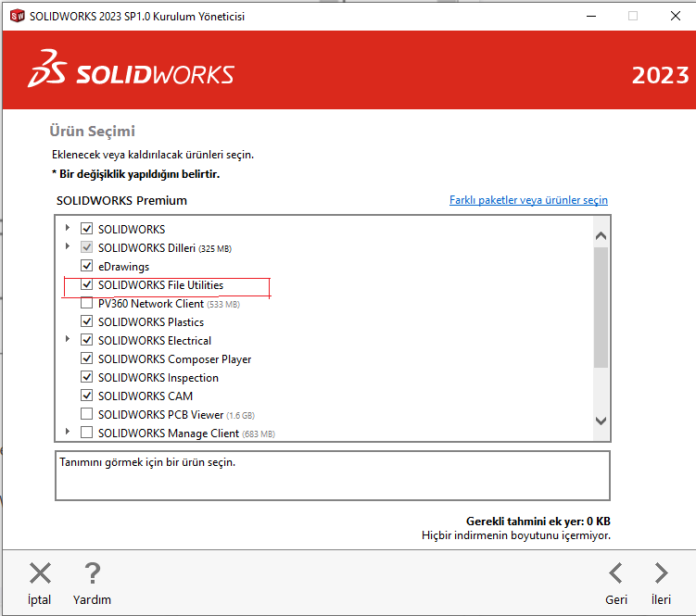Toggle the SOLIDWORKS CAM checkbox

click(87, 396)
